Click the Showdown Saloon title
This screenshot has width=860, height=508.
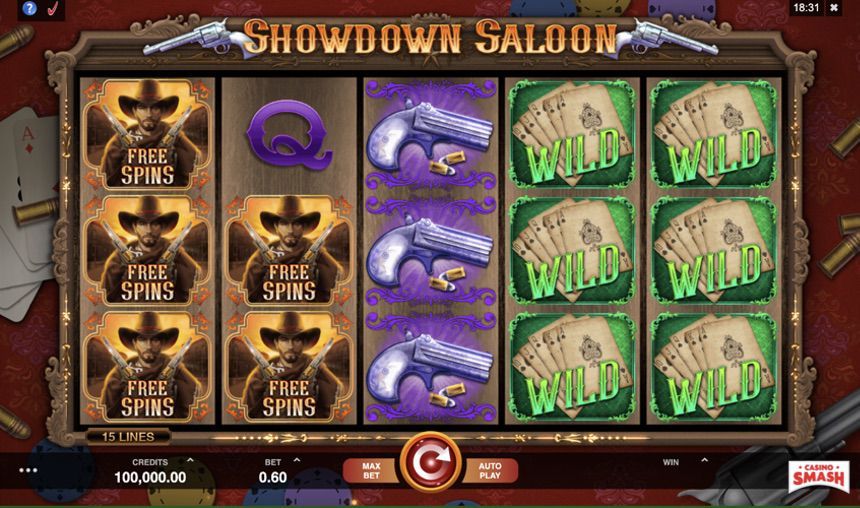[x=431, y=38]
